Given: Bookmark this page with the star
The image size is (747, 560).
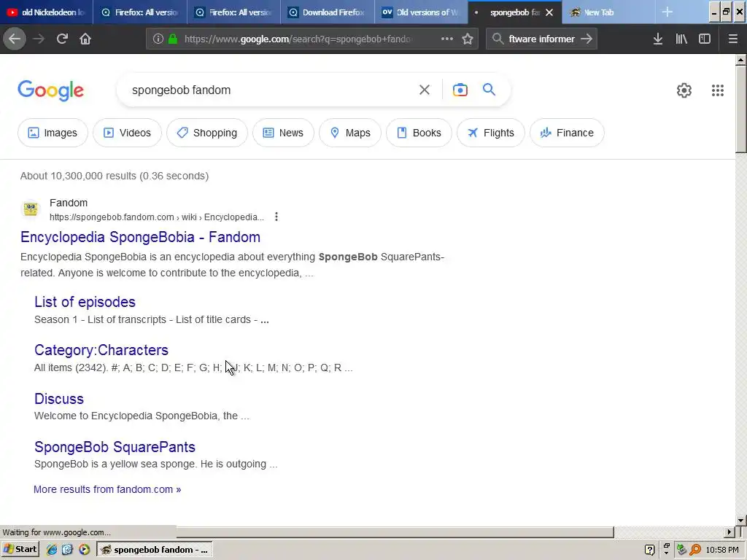Looking at the screenshot, I should point(468,39).
